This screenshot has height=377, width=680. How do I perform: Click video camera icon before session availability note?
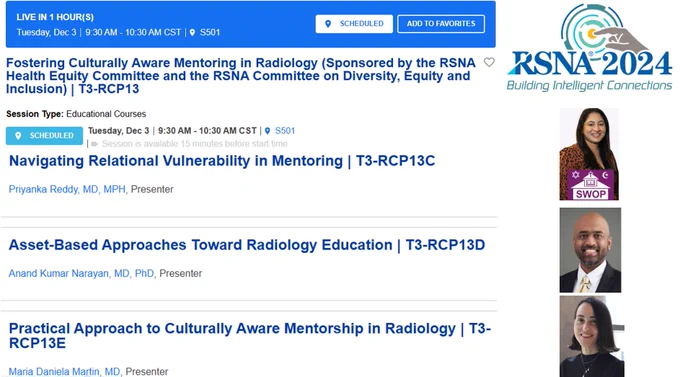tap(94, 144)
